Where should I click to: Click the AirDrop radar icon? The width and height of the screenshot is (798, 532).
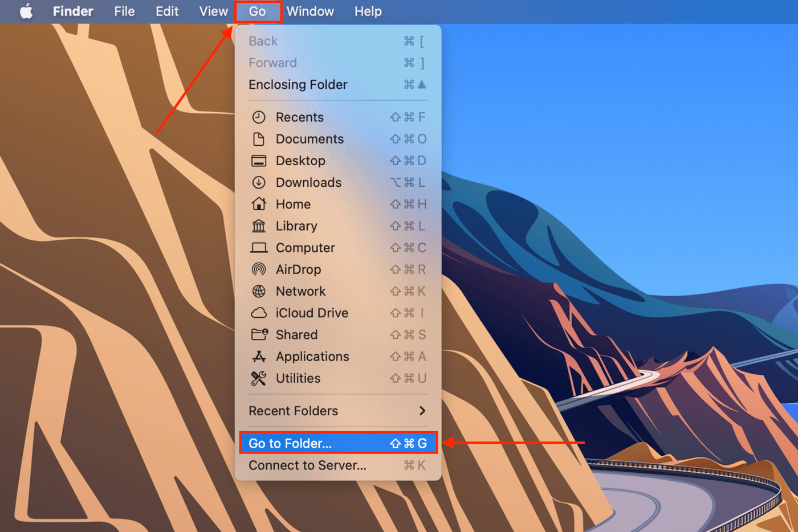(x=259, y=269)
